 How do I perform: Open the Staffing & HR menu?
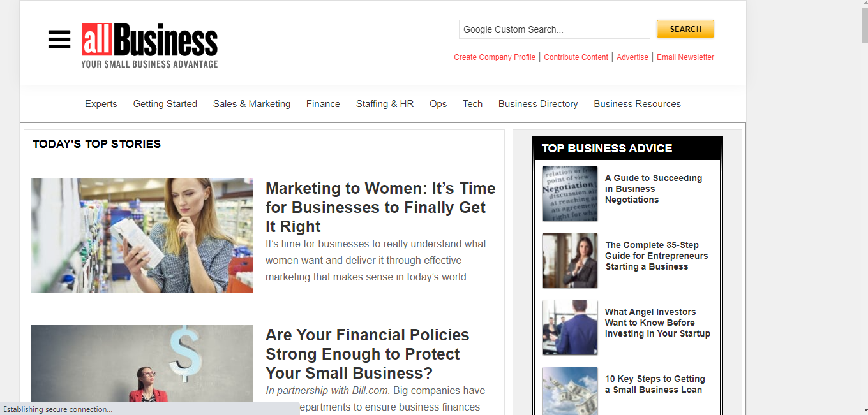pyautogui.click(x=385, y=104)
